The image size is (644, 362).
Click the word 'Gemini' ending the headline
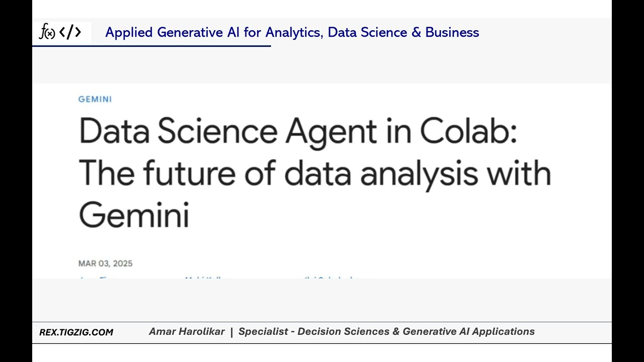click(134, 214)
